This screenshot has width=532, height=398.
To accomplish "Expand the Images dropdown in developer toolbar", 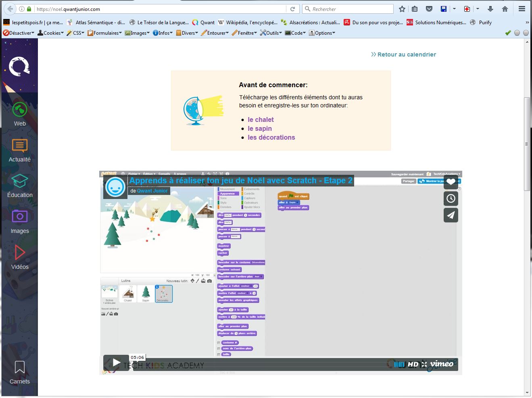I will click(138, 33).
